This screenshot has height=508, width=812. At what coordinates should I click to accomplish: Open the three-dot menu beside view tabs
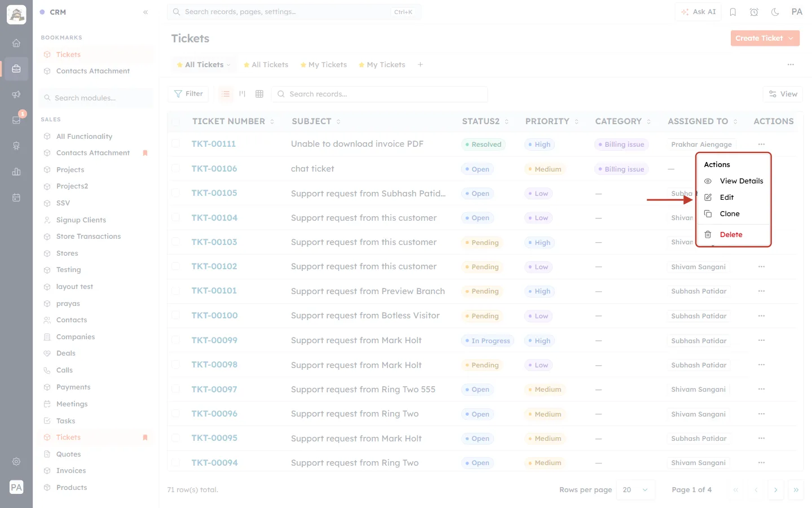791,64
